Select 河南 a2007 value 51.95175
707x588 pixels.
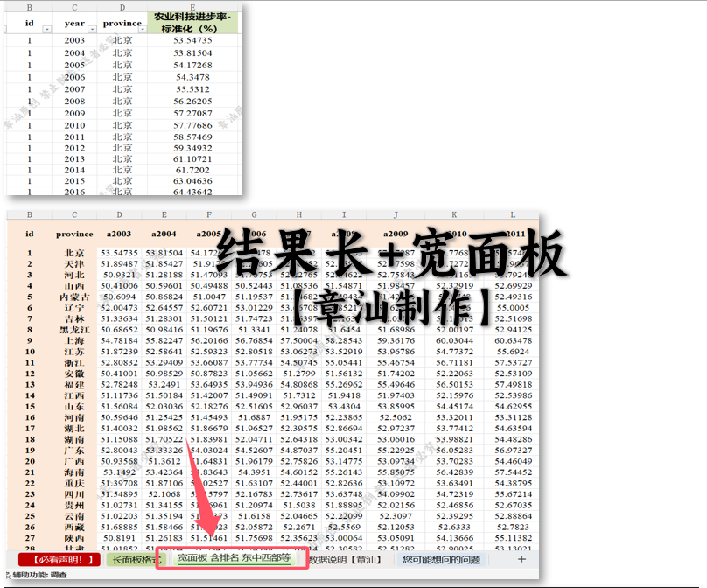tap(299, 417)
